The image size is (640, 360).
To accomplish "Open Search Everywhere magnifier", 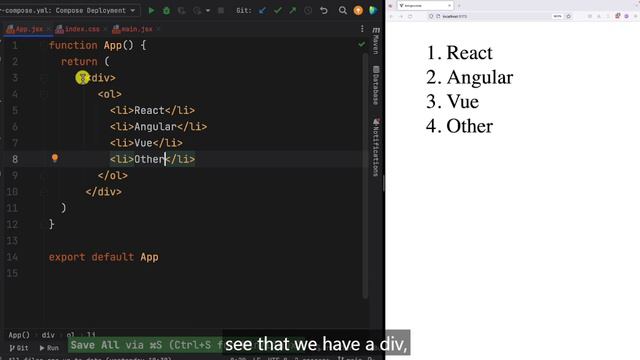I will (x=342, y=11).
